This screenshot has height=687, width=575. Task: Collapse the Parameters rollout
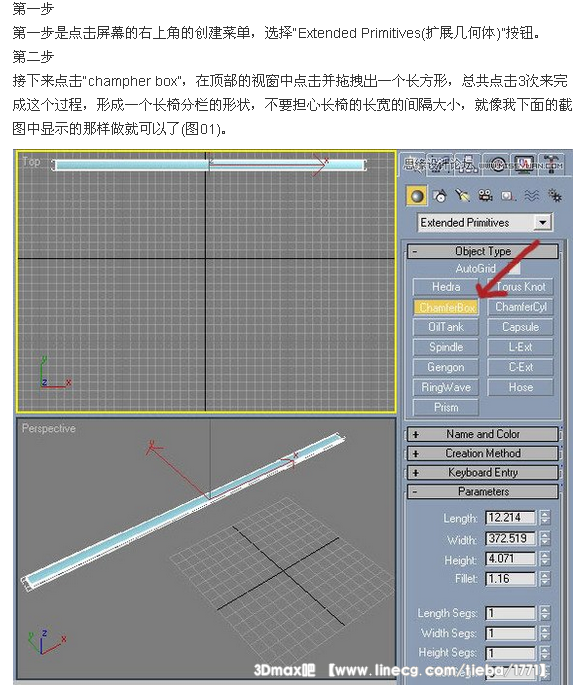coord(483,492)
